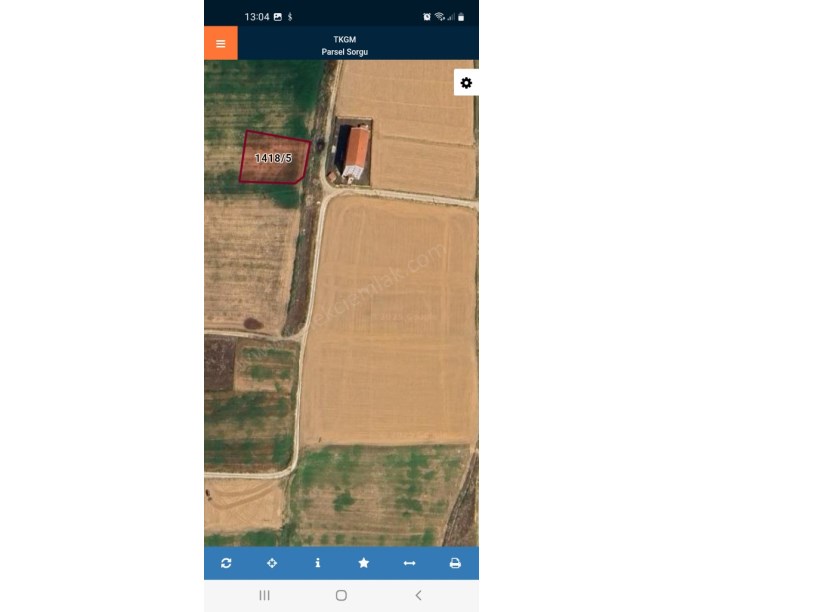The width and height of the screenshot is (816, 612).
Task: Open Android recent apps button
Action: coord(264,595)
